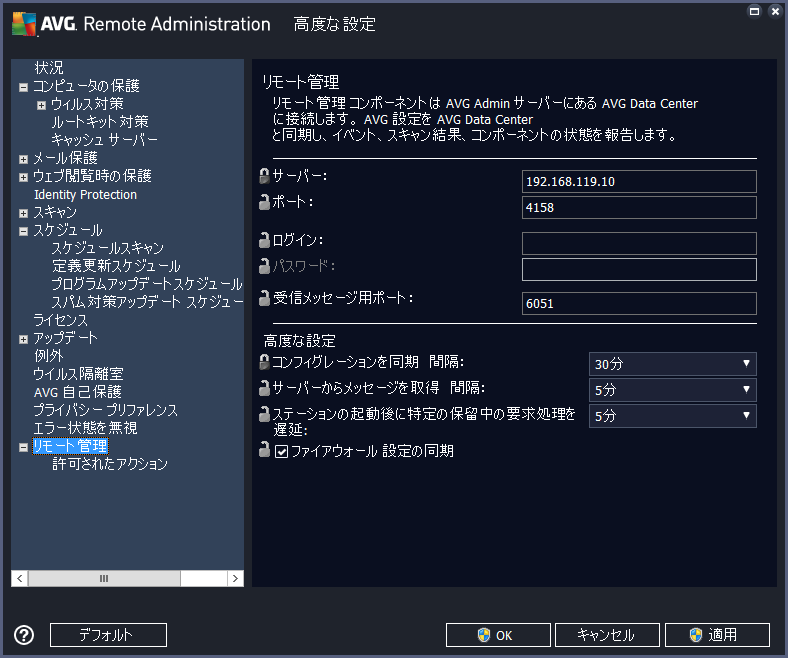
Task: Click the lock icon beside サーバー
Action: pos(264,176)
